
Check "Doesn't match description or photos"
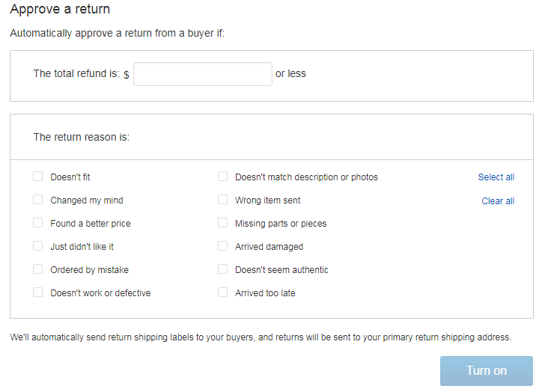222,177
